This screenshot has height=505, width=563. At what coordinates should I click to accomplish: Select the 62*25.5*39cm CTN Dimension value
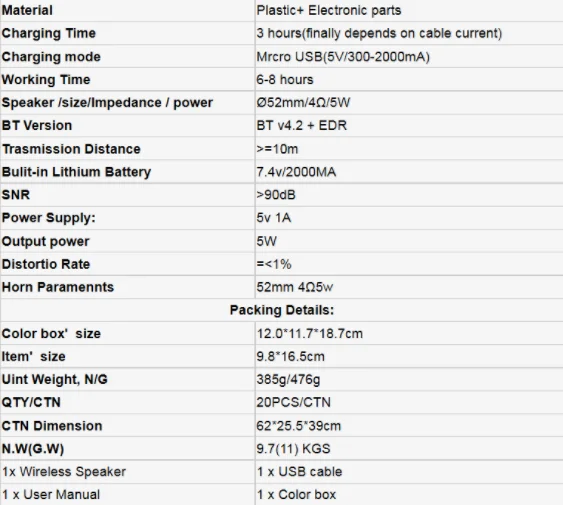(x=298, y=426)
